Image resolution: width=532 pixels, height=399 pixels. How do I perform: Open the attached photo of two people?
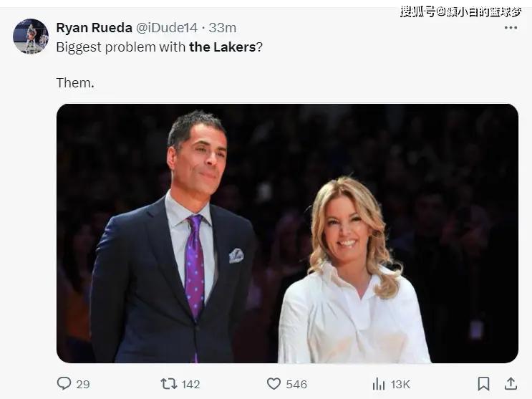[287, 233]
